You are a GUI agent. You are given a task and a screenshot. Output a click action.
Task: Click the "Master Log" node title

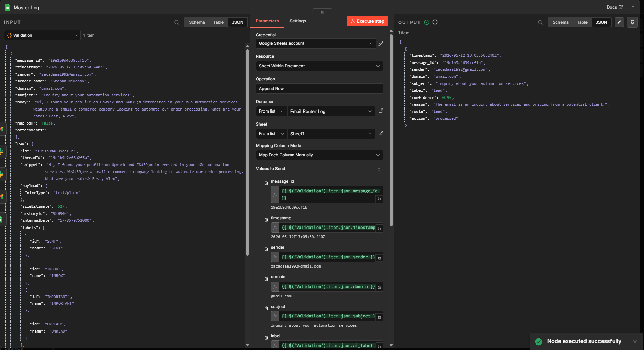point(26,8)
